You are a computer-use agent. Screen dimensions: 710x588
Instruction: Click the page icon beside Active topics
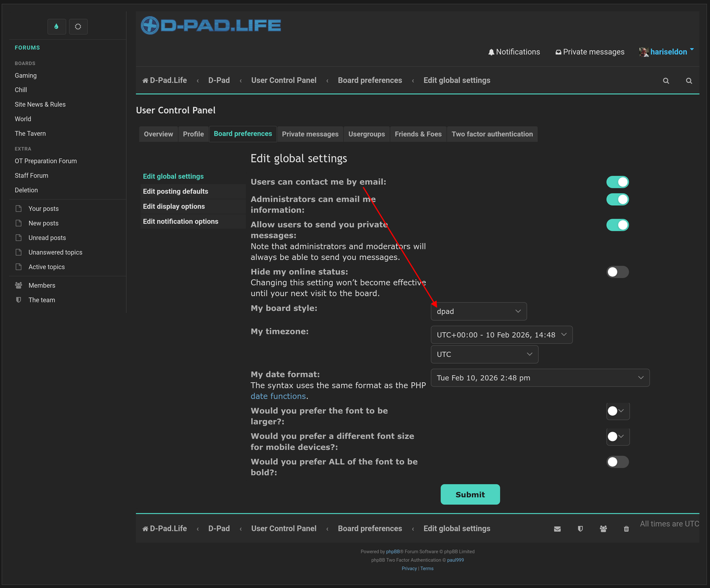click(18, 267)
